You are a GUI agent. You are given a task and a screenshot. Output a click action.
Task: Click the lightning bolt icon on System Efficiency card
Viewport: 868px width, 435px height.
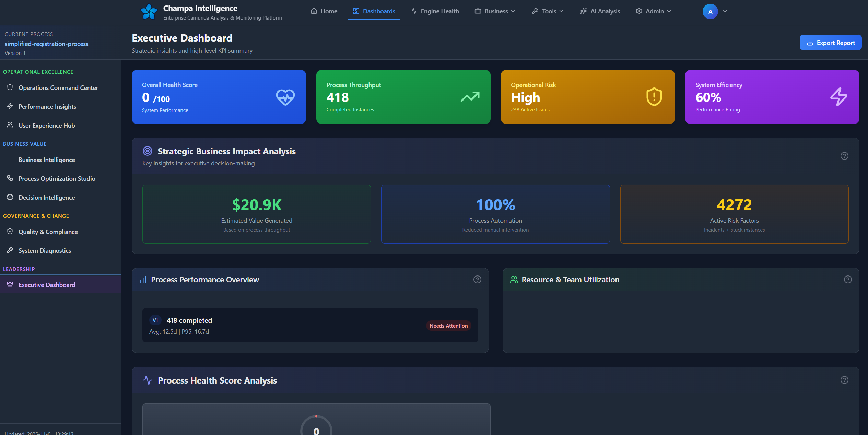pyautogui.click(x=838, y=97)
